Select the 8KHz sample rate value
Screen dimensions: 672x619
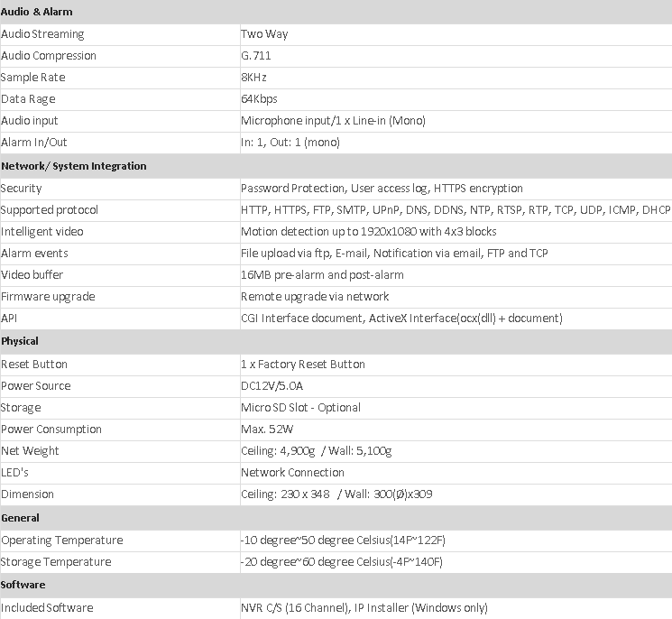coord(254,78)
